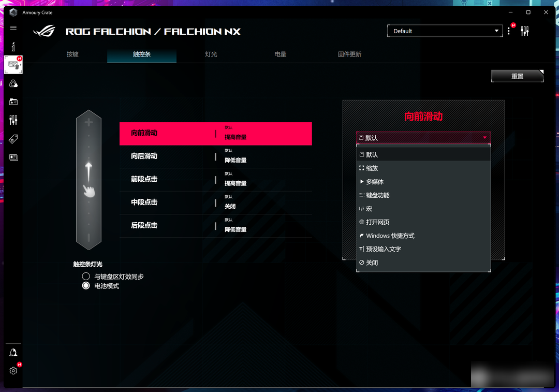Open scenario profiles sliders icon in sidebar
Viewport: 559px width, 392px height.
tap(13, 120)
